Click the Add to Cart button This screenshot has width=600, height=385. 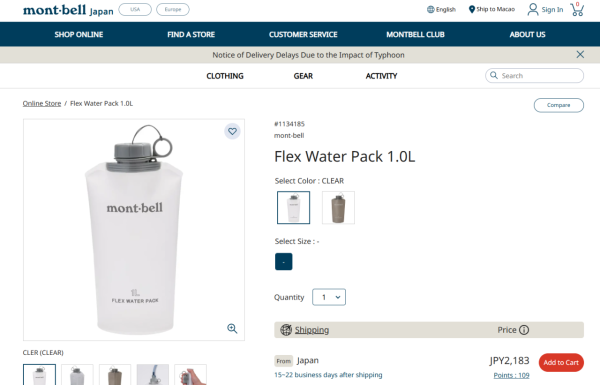tap(561, 362)
